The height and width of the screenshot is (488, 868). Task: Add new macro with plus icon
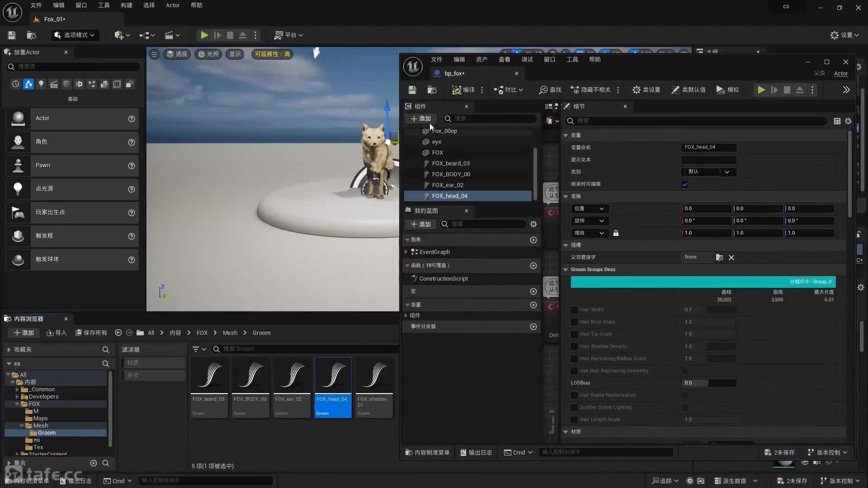533,291
